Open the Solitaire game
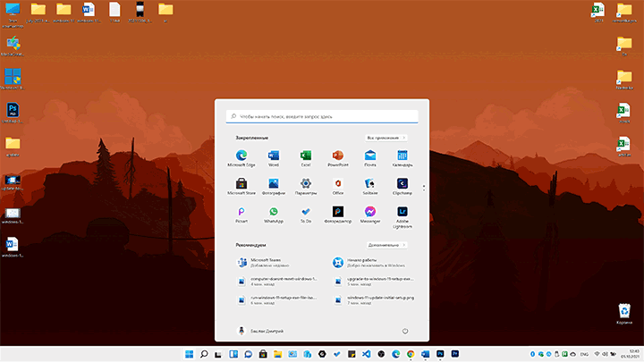Screen dimensions: 644x362 370,186
